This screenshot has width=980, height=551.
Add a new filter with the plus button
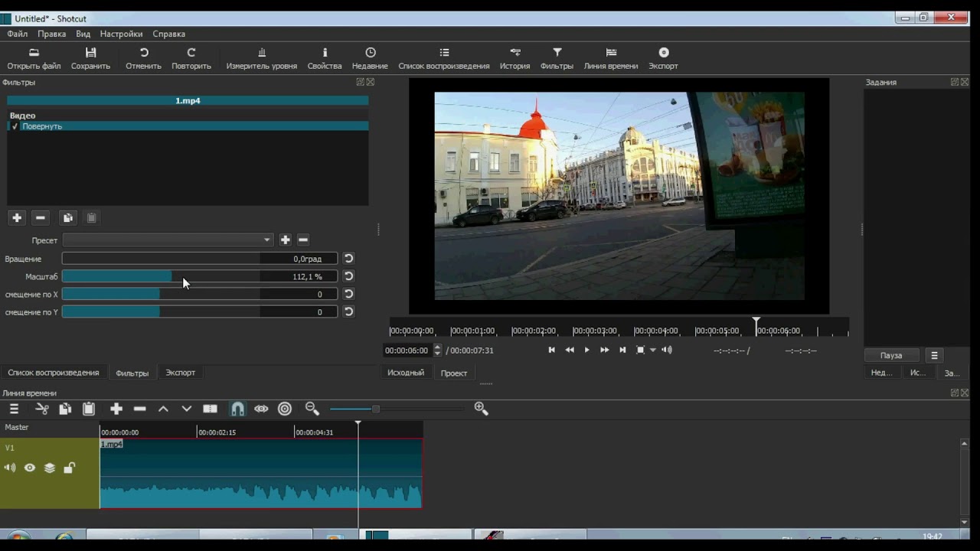(17, 218)
